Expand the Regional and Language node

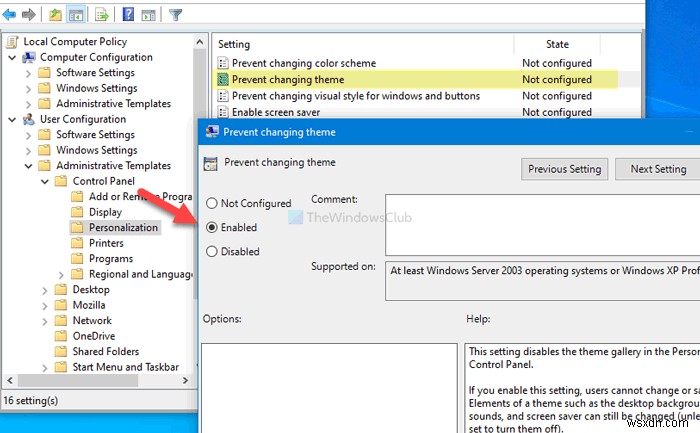click(61, 275)
